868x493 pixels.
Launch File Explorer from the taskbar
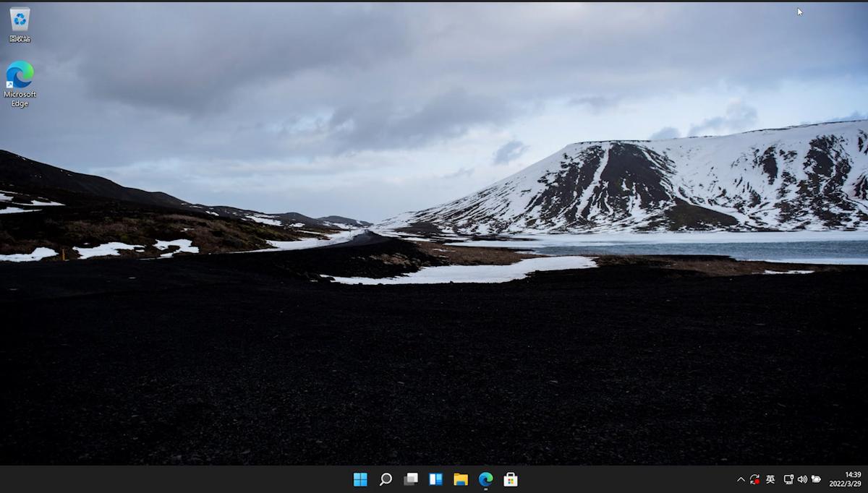click(461, 479)
